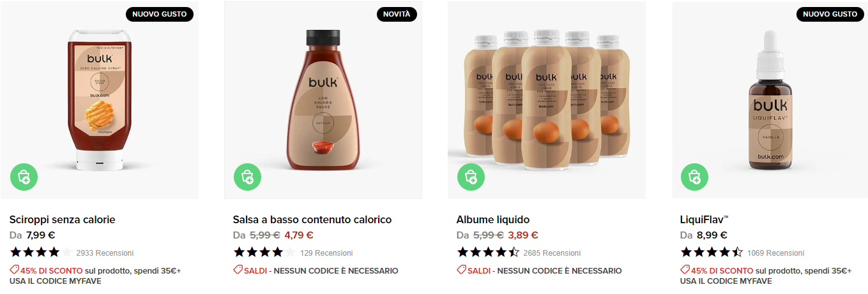View 2933 Recensioni for syrup
868x294 pixels.
pyautogui.click(x=105, y=253)
